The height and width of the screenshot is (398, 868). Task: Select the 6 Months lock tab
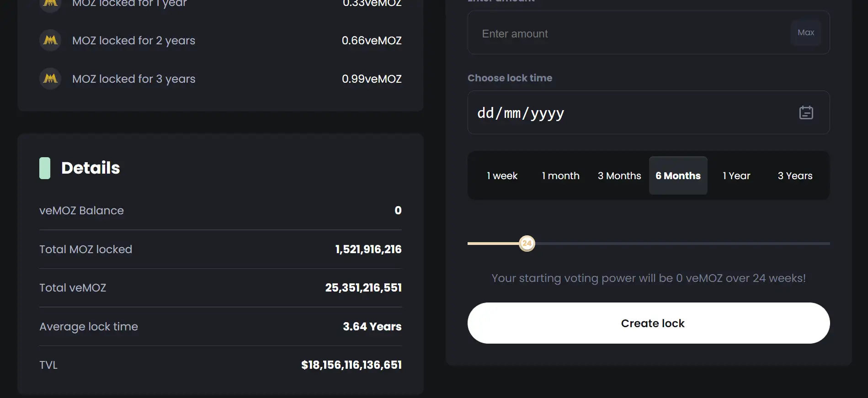tap(678, 176)
